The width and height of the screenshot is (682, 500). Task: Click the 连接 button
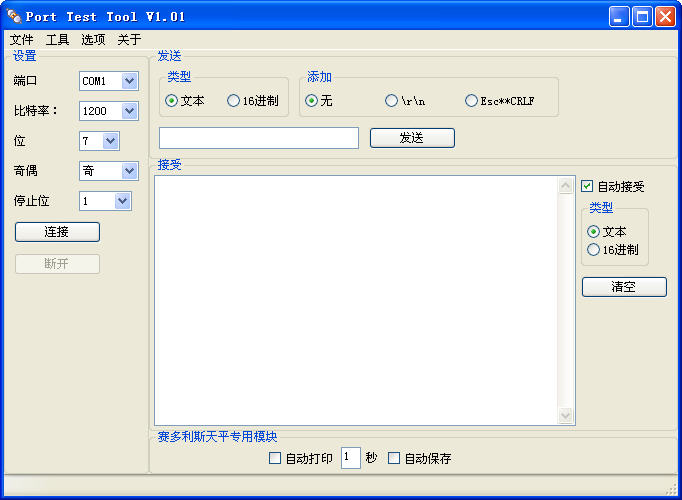click(57, 232)
